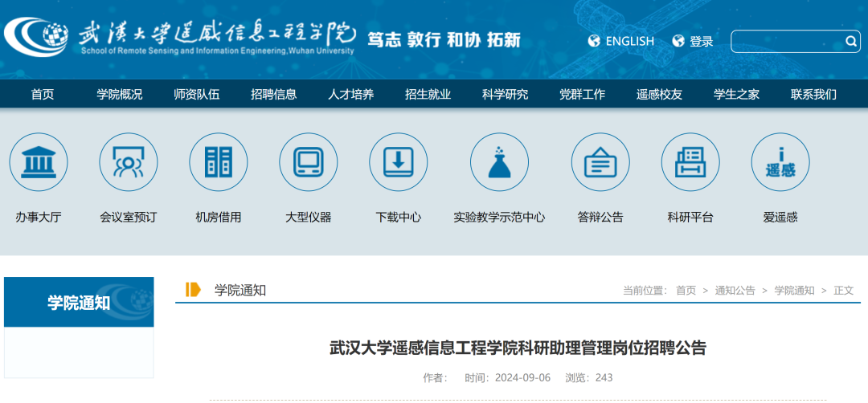This screenshot has width=868, height=403.
Task: Open the 办事大厅 building icon
Action: [x=39, y=162]
